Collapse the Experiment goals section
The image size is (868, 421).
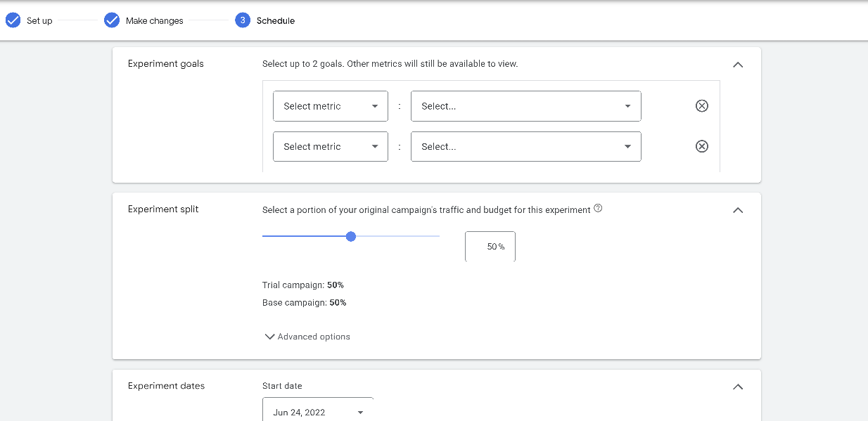[x=738, y=65]
